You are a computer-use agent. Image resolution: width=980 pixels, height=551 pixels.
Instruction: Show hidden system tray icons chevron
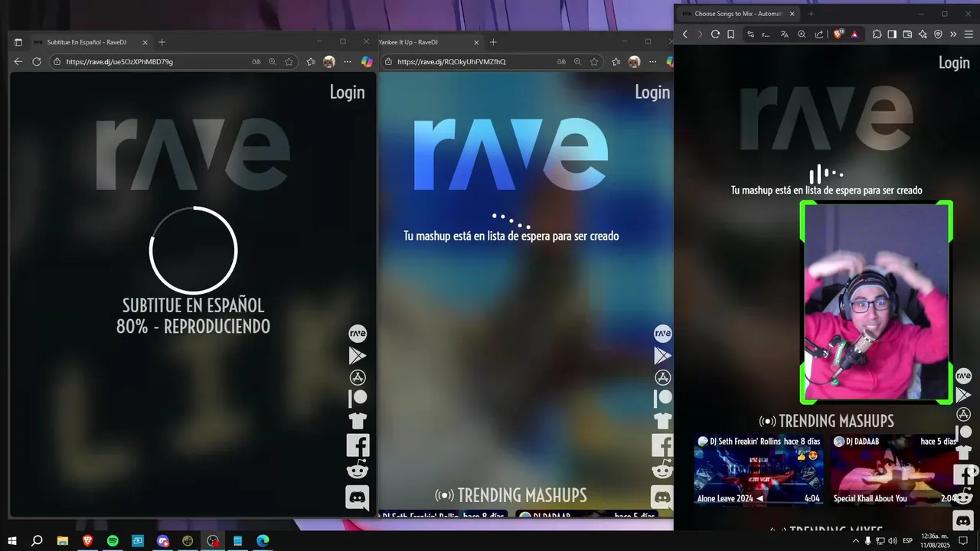856,541
